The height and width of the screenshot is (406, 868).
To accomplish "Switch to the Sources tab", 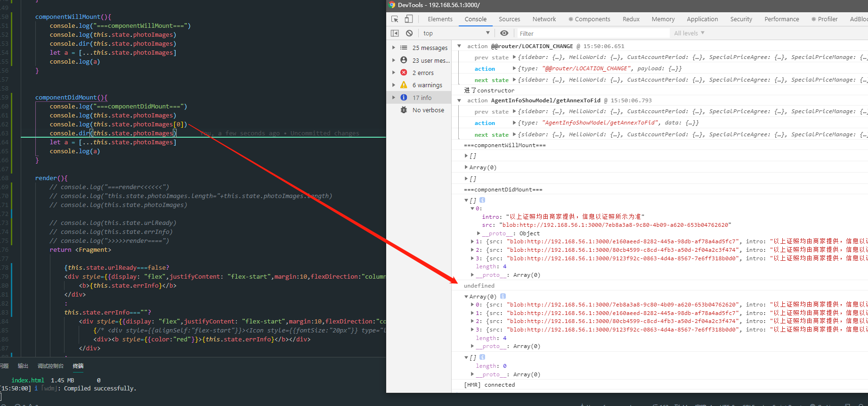I will pos(509,19).
